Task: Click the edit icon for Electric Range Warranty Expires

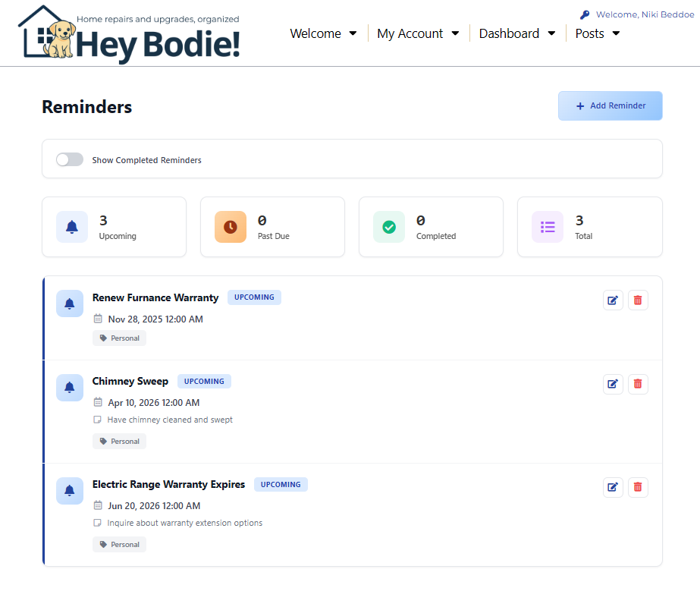Action: (x=613, y=487)
